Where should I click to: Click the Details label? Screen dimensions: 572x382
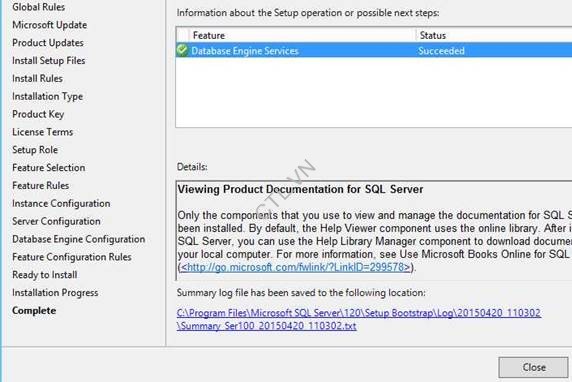point(192,167)
